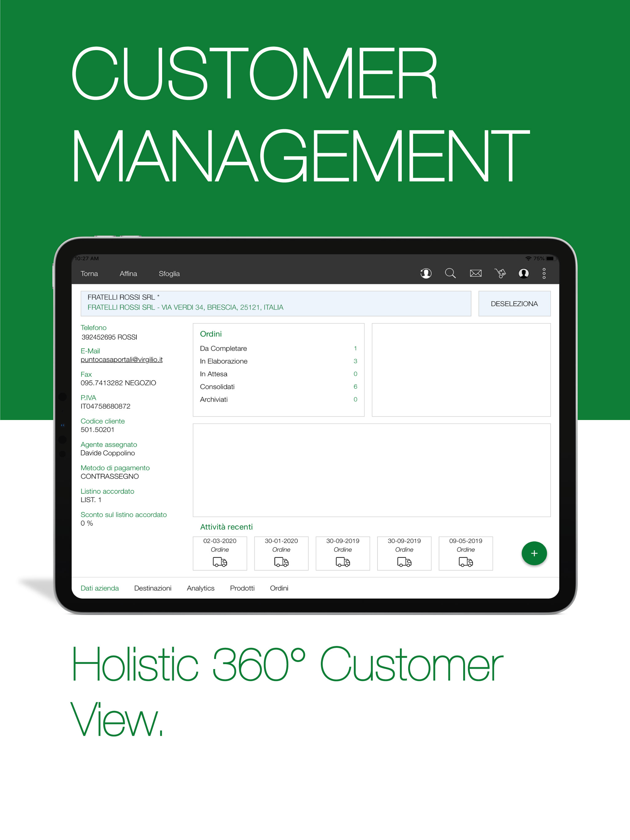Open the Affina menu item
Image resolution: width=630 pixels, height=840 pixels.
click(129, 273)
